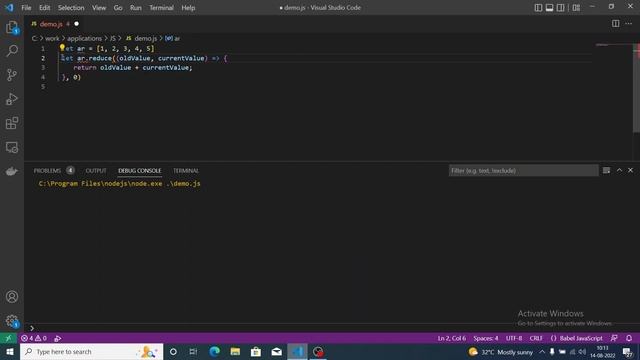Image resolution: width=640 pixels, height=360 pixels.
Task: Open notifications bell icon
Action: (x=629, y=338)
